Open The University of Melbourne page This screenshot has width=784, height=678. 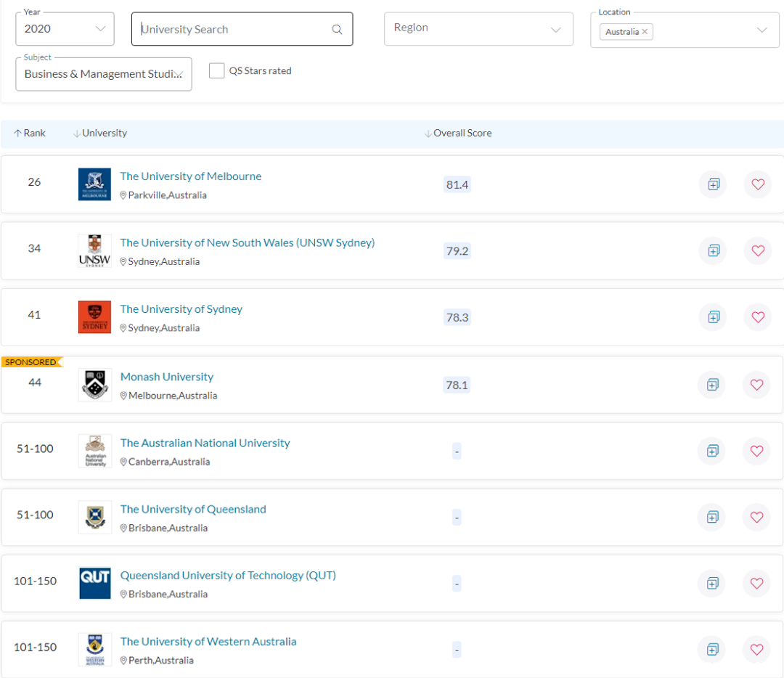(x=190, y=176)
